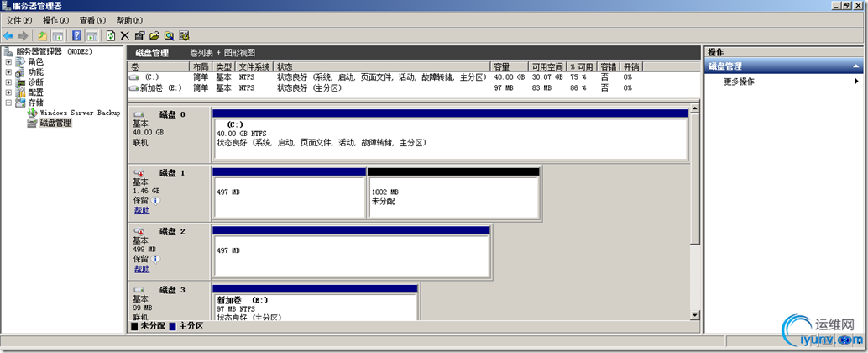Select the 497 MB partition on 磁盘 2
Viewport: 868px width, 353px height.
[352, 252]
